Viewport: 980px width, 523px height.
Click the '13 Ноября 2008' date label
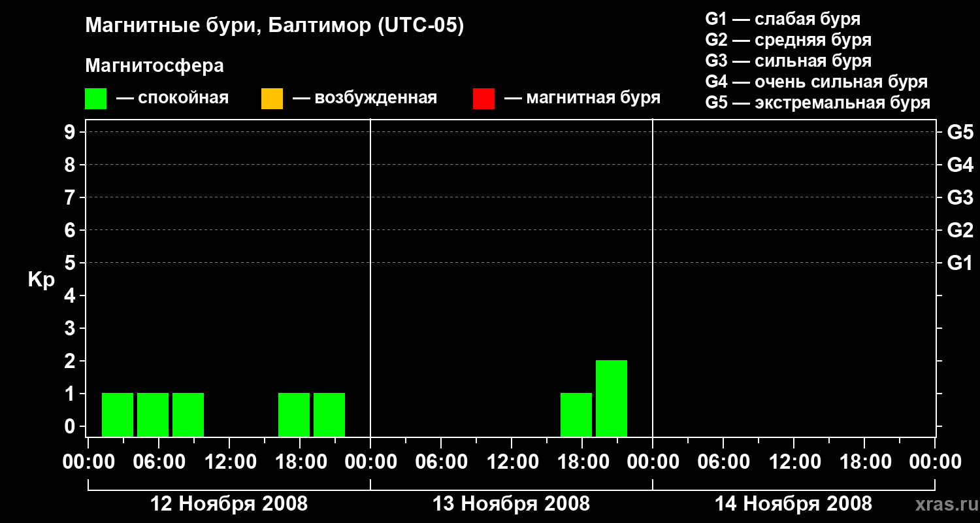point(511,504)
